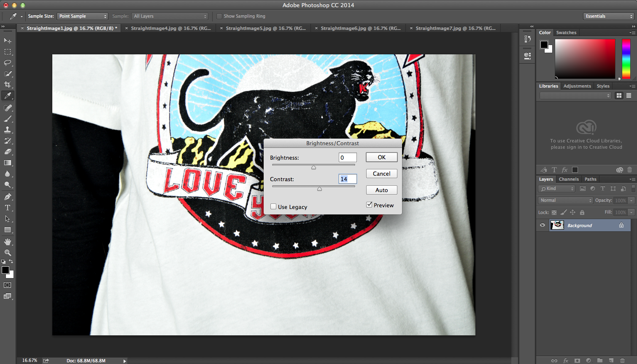637x364 pixels.
Task: Select the Move tool
Action: (x=8, y=40)
